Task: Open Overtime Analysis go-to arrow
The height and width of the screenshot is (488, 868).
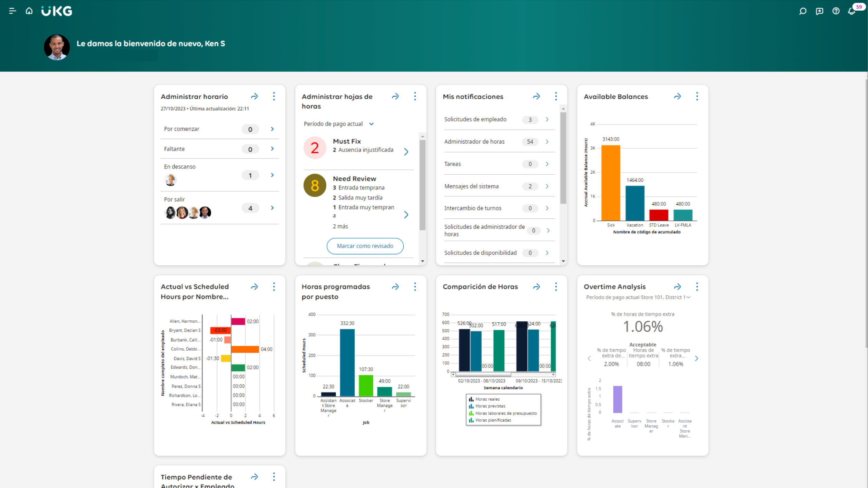Action: (677, 286)
